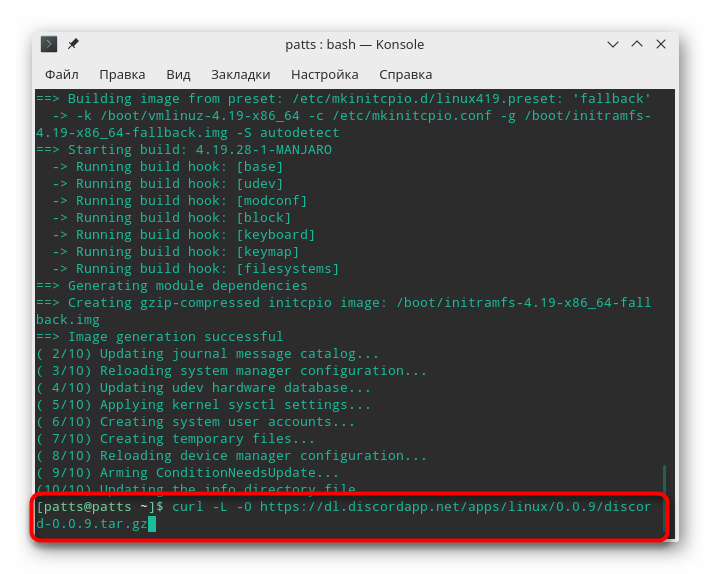The width and height of the screenshot is (711, 574).
Task: Open the Закладки menu
Action: (241, 74)
